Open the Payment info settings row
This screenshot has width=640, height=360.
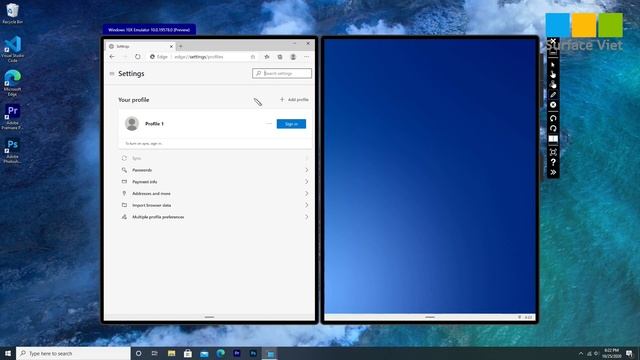coord(215,182)
